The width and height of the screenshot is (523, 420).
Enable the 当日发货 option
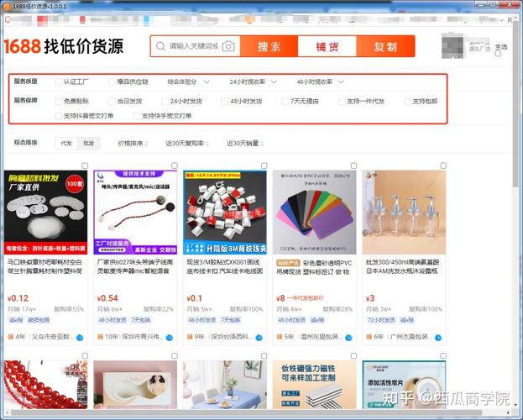[x=112, y=101]
